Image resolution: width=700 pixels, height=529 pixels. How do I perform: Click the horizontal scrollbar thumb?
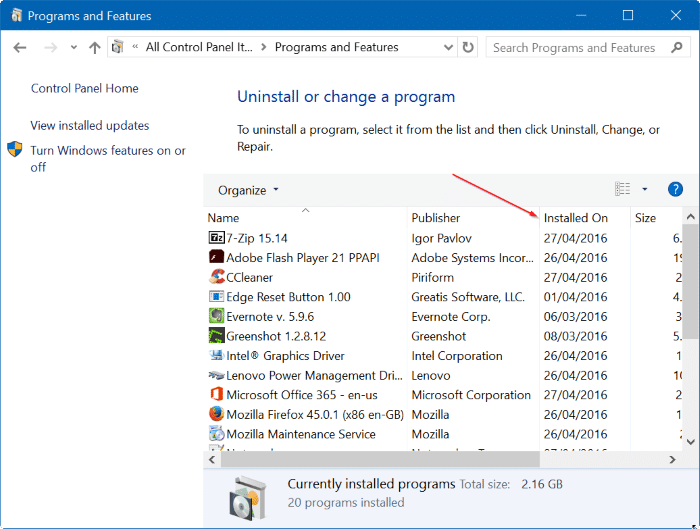[380, 459]
